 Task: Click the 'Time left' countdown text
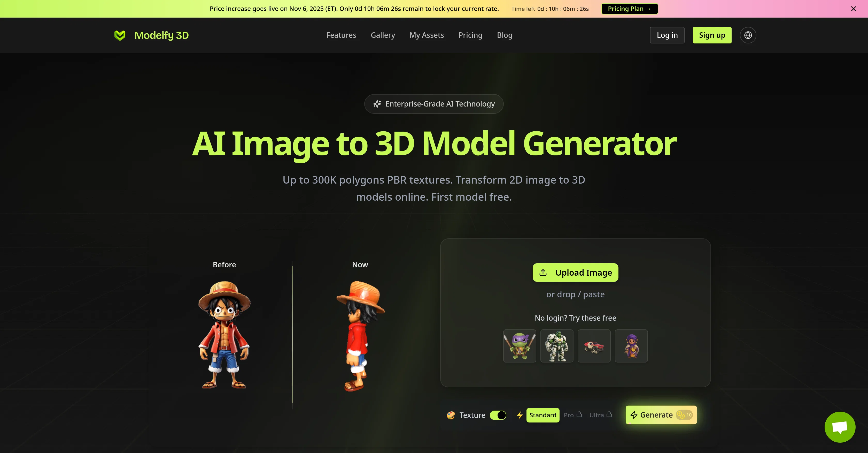(x=550, y=9)
